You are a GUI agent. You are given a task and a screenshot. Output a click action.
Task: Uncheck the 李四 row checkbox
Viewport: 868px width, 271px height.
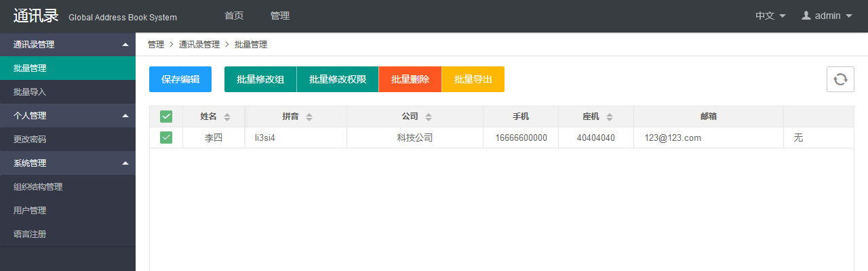click(x=166, y=138)
